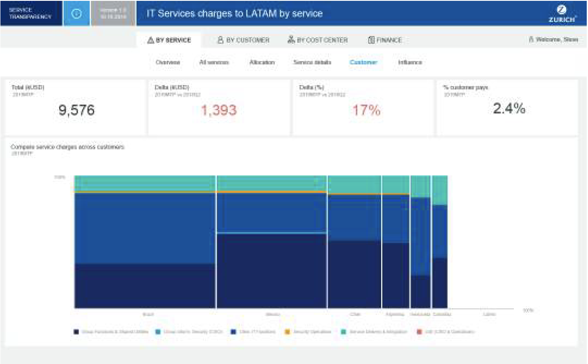
Task: Select the Influence sub-tab
Action: pos(410,62)
